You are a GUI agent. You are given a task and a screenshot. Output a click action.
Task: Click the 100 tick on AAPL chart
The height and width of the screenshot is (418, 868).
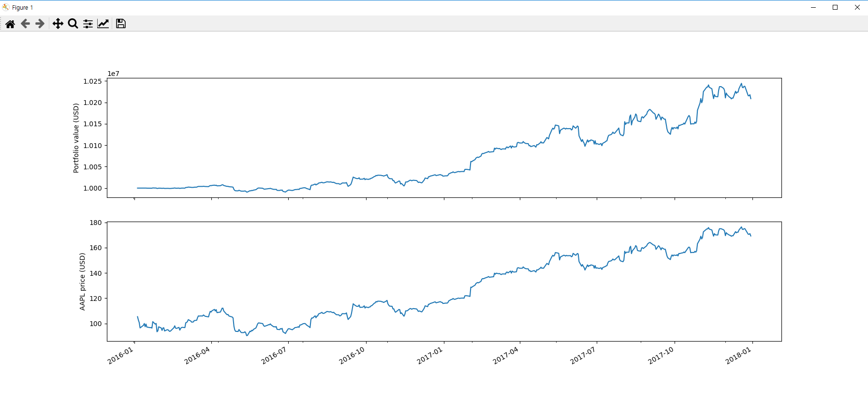click(x=96, y=324)
